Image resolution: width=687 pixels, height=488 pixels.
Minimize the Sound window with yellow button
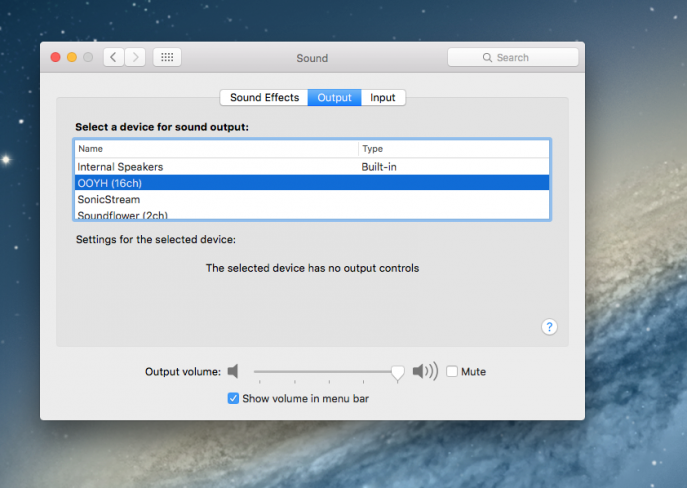pos(72,57)
